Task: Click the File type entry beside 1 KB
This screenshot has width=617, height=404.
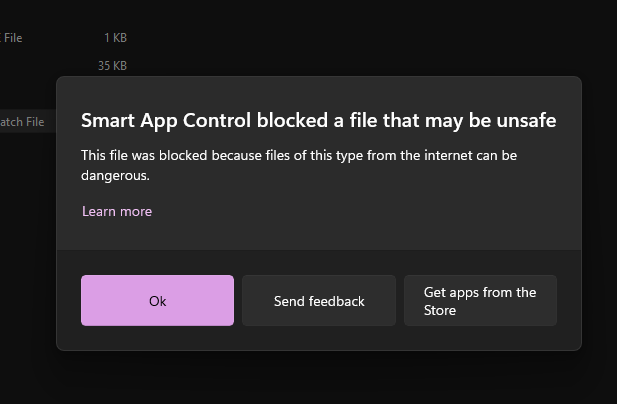Action: pyautogui.click(x=12, y=38)
